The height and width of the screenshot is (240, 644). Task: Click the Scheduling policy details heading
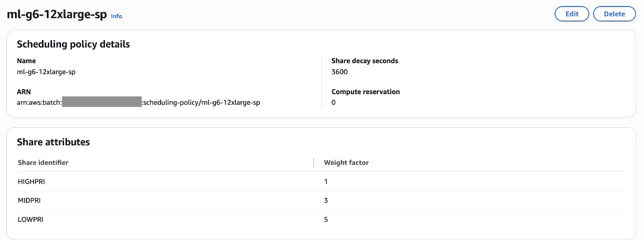click(73, 44)
